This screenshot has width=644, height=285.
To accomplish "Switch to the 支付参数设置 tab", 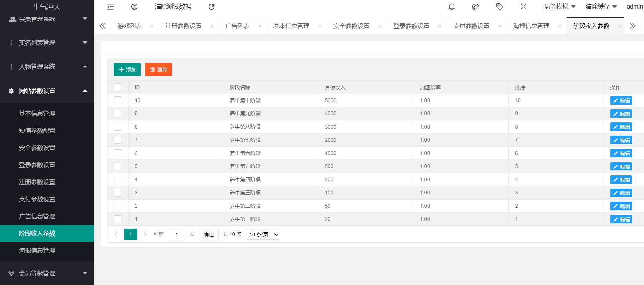I will point(471,26).
